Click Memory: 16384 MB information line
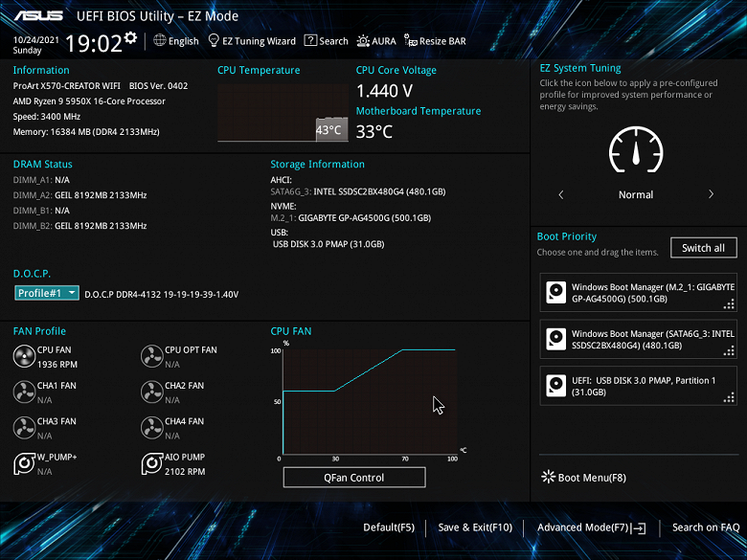 coord(86,132)
